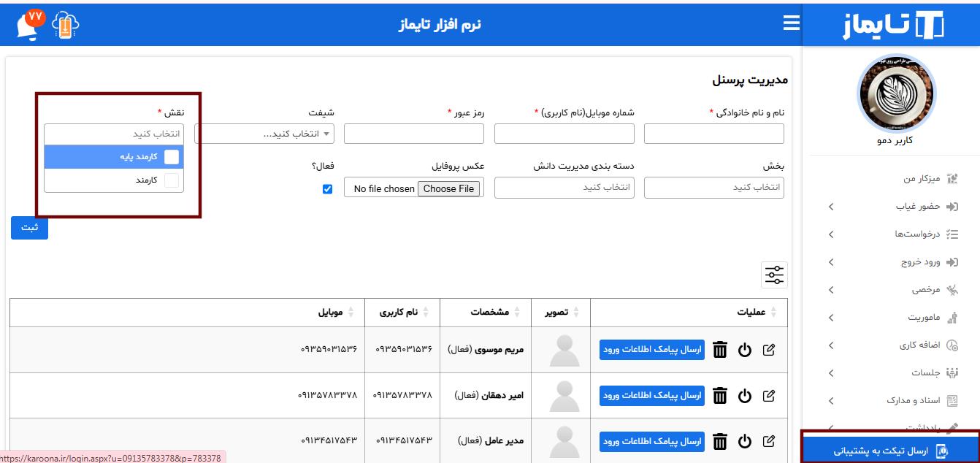Open the notification bell with badge
Screen dimensions: 980x463
[31, 26]
